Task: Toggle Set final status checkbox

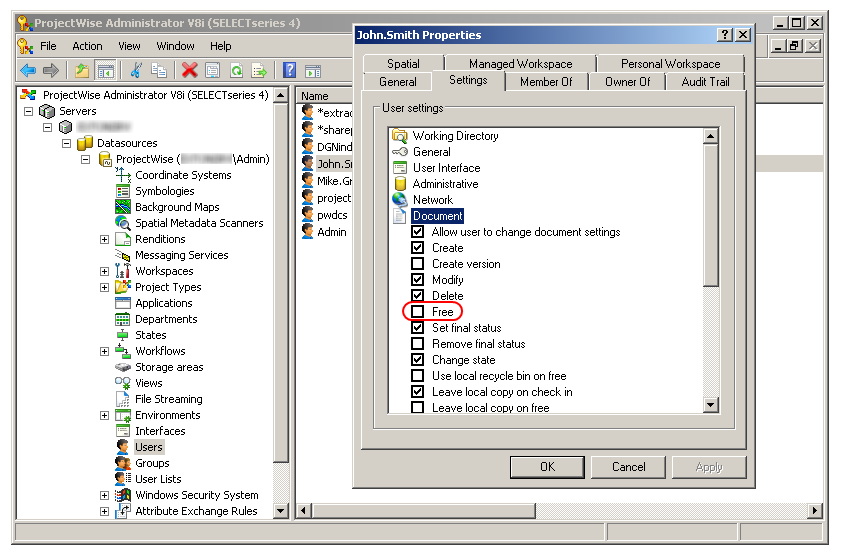Action: (x=417, y=328)
